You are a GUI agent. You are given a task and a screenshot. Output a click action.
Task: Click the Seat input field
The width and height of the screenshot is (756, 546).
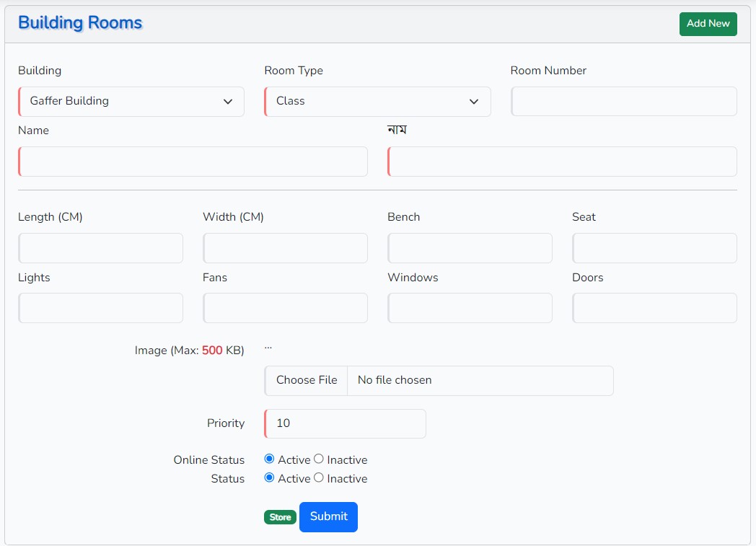tap(655, 248)
